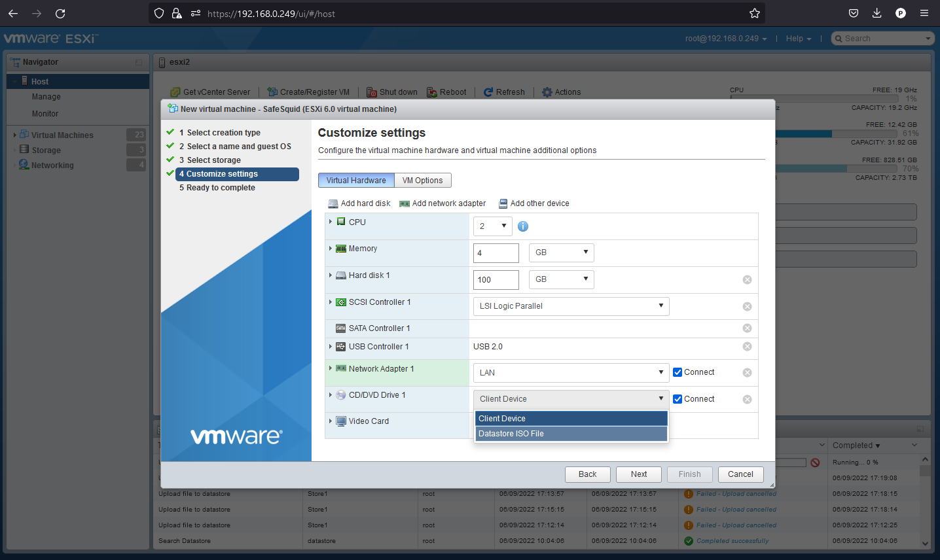Screen dimensions: 940x560
Task: Click the Back button
Action: coord(588,474)
